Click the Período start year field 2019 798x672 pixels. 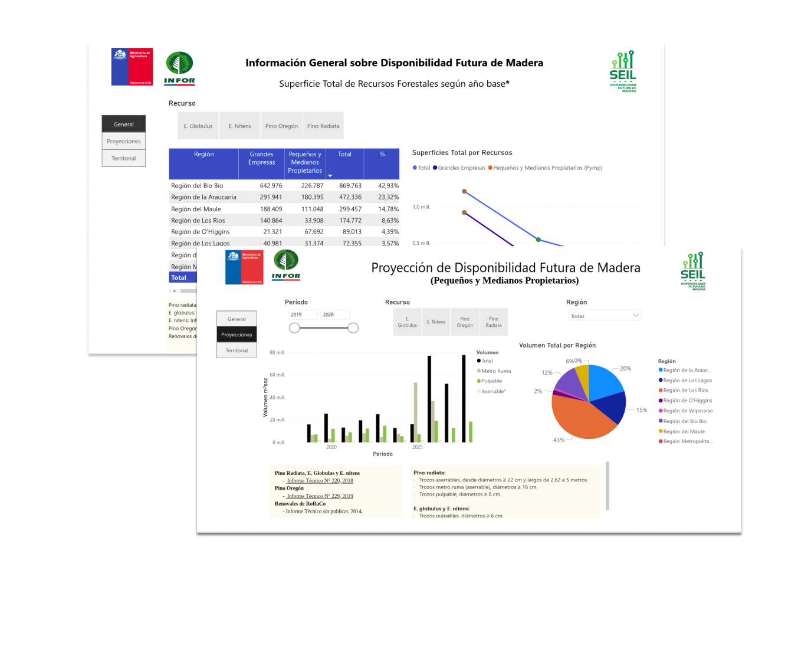click(x=303, y=314)
